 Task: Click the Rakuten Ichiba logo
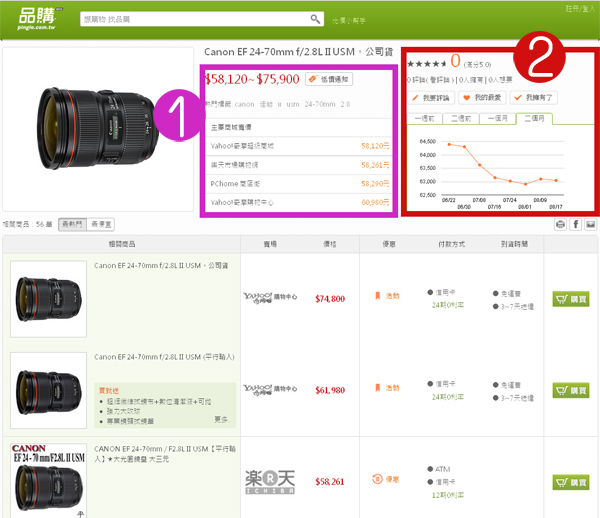point(270,482)
